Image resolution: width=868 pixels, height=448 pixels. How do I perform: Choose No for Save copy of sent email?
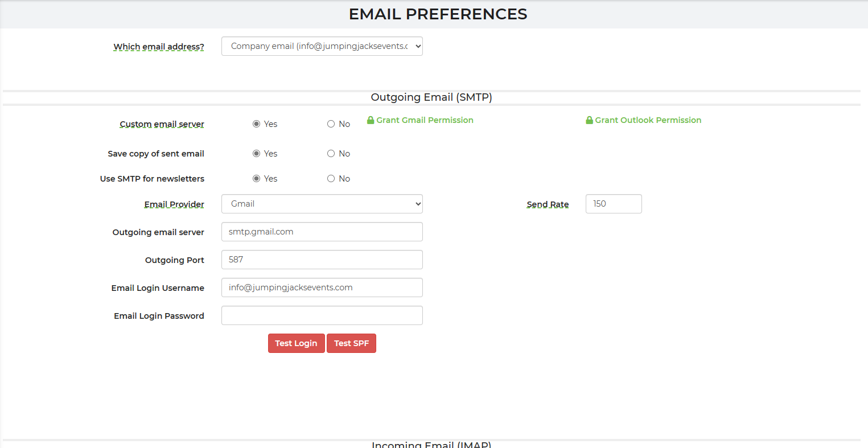[x=331, y=154]
